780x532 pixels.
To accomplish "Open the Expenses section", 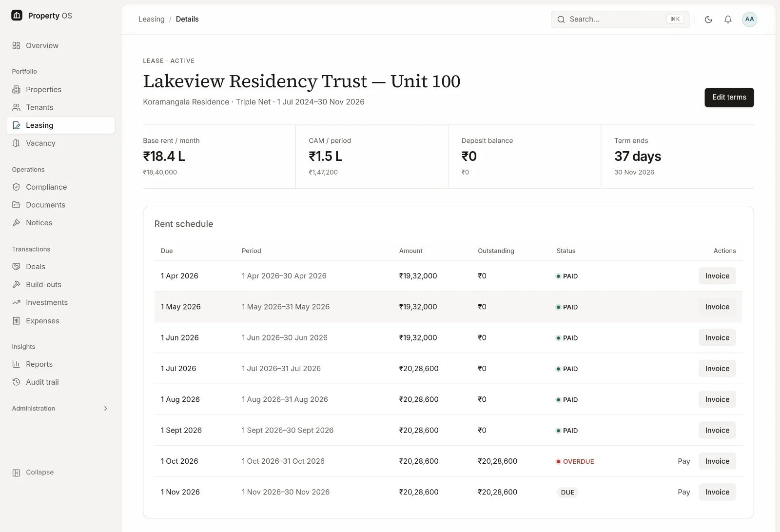I will point(60,320).
